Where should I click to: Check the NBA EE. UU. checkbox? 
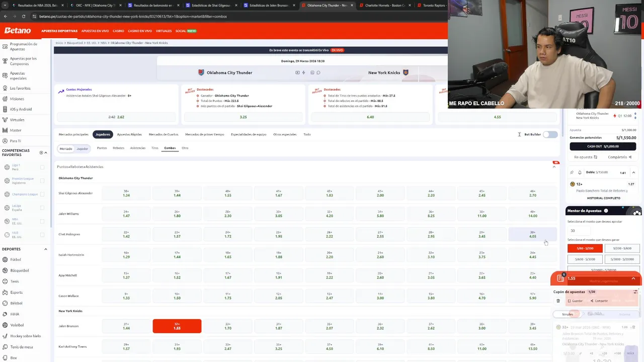click(42, 221)
